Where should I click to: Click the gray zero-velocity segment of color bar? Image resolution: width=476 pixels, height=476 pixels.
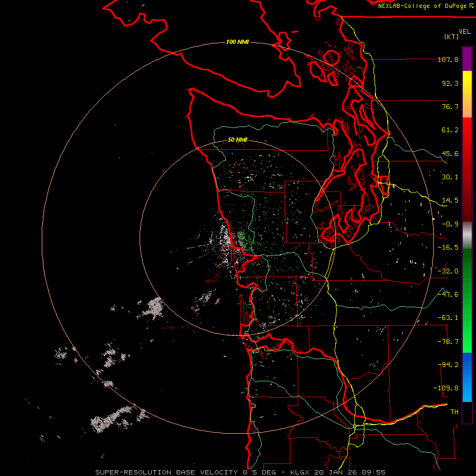coord(467,235)
